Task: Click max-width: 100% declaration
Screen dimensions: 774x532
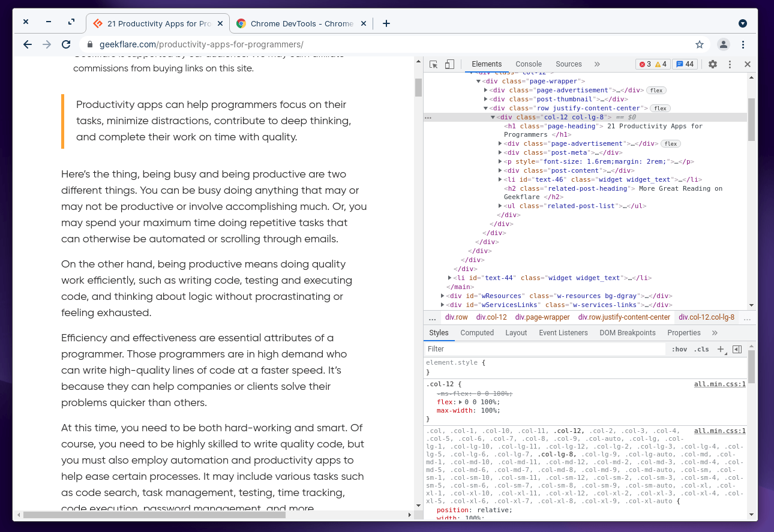Action: click(468, 410)
